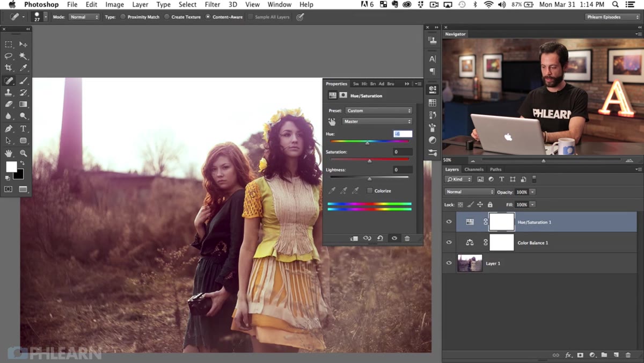Open the Phlearn Episodes workspace dropdown
The height and width of the screenshot is (363, 644).
tap(612, 17)
